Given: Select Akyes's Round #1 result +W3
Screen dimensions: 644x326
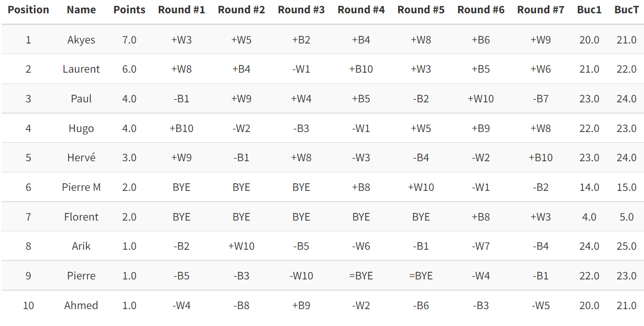Looking at the screenshot, I should (181, 40).
